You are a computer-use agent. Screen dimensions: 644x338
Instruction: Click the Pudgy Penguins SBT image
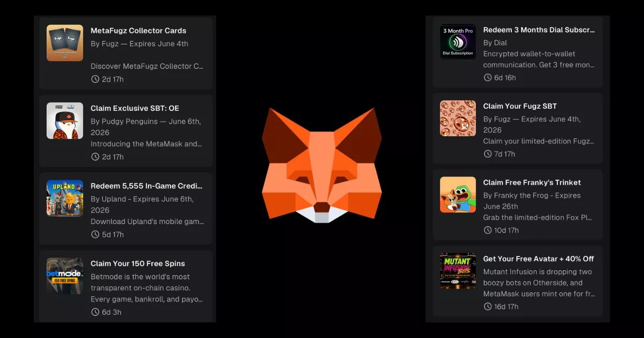point(65,121)
